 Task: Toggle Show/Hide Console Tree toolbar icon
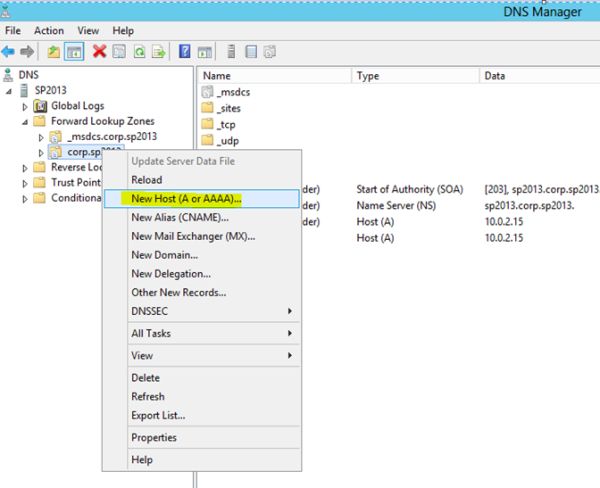(74, 52)
